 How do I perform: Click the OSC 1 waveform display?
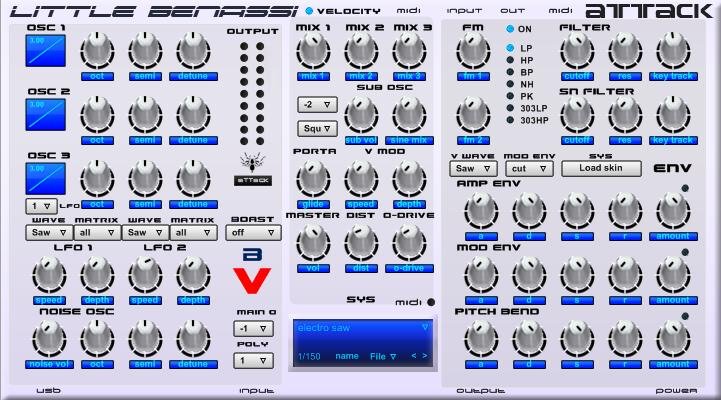(x=46, y=52)
